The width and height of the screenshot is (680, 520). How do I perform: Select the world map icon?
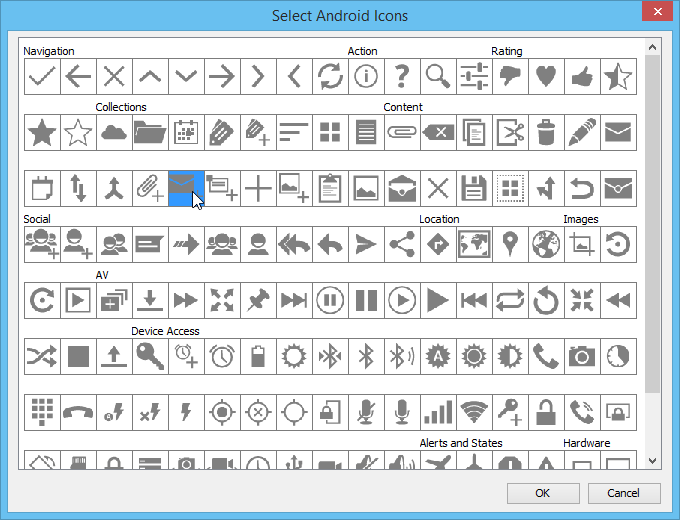tap(474, 244)
